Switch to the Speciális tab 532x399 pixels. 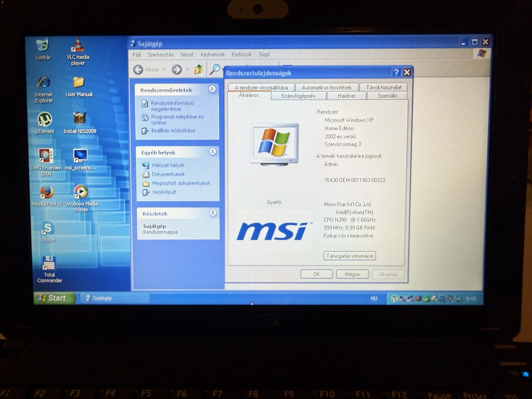387,95
